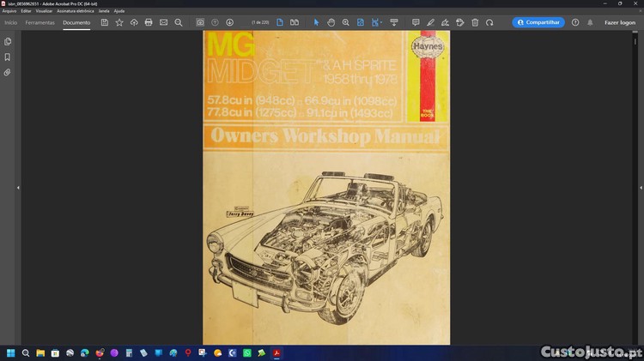The image size is (644, 361).
Task: Click the fit page scrolling icon
Action: point(360,22)
